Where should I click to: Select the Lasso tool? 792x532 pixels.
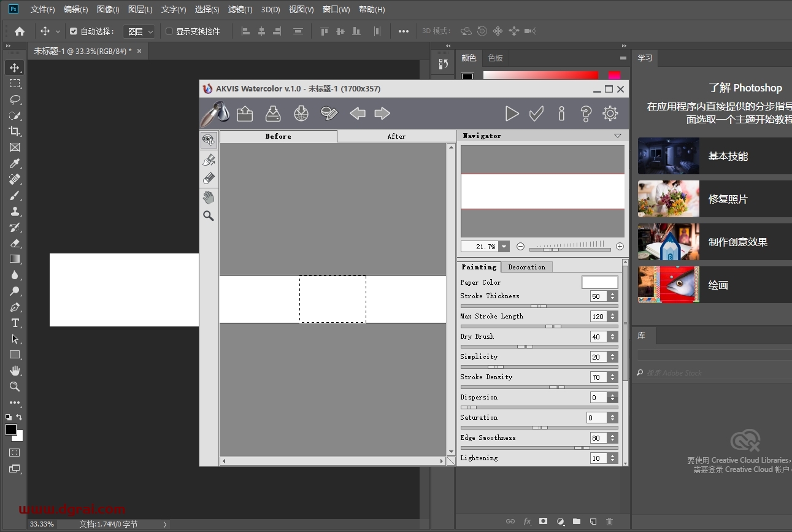coord(15,99)
